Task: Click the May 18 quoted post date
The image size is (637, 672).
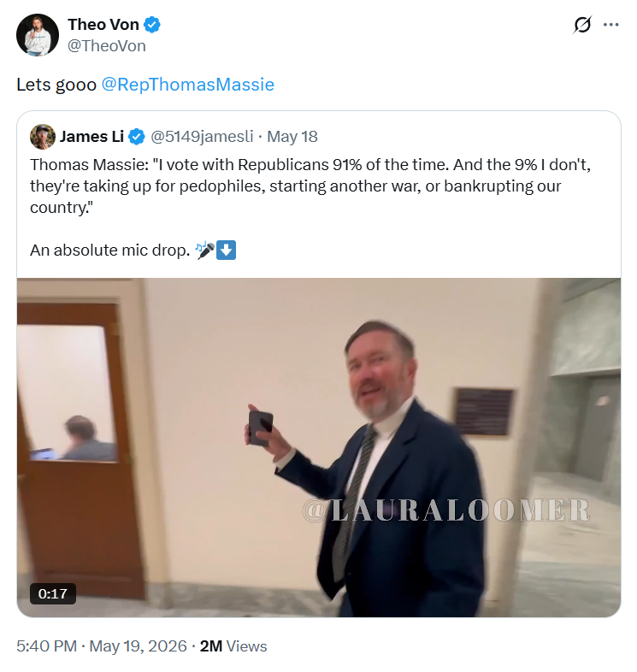Action: point(292,137)
